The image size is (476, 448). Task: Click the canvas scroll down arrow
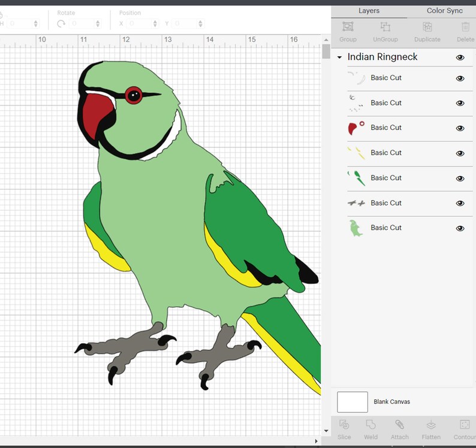tap(326, 431)
